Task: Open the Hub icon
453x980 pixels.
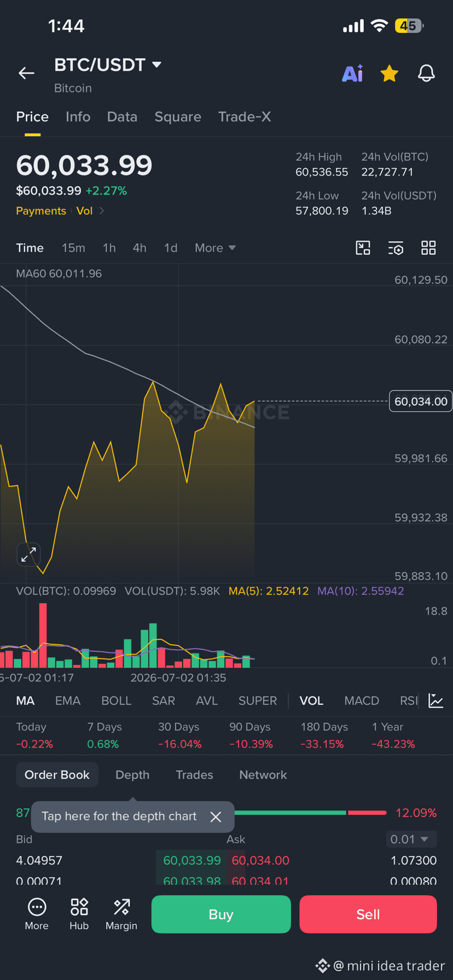Action: coord(79,914)
